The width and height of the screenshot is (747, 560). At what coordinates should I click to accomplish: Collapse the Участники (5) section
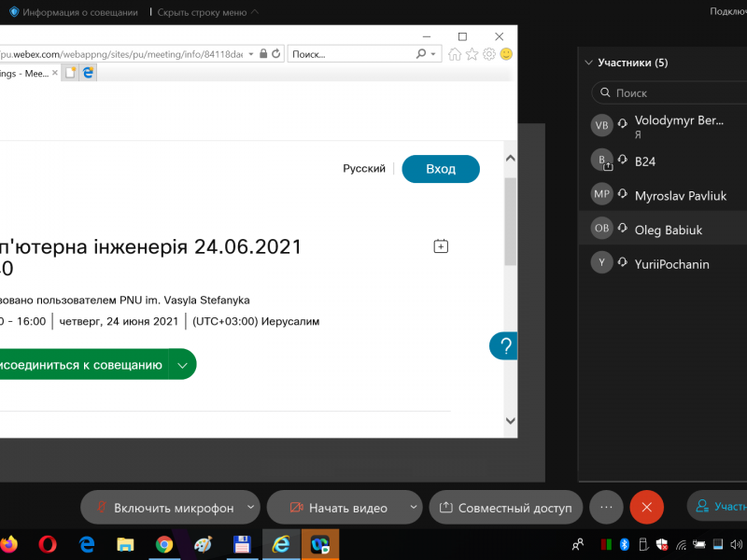point(588,63)
